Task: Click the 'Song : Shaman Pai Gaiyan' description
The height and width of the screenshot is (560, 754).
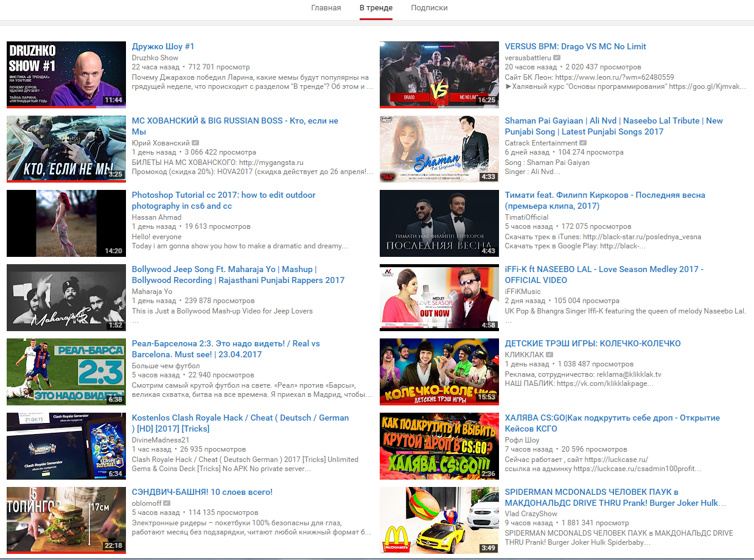Action: [548, 163]
